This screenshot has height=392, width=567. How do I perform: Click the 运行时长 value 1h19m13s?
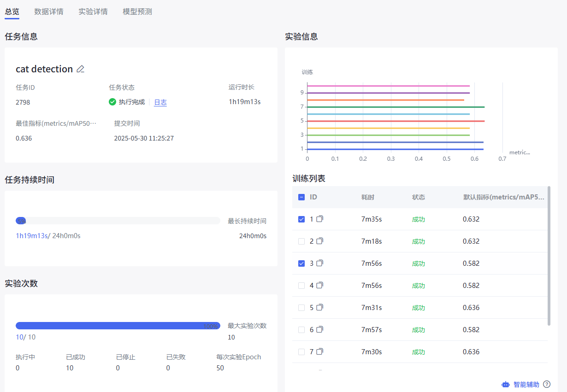pyautogui.click(x=245, y=102)
